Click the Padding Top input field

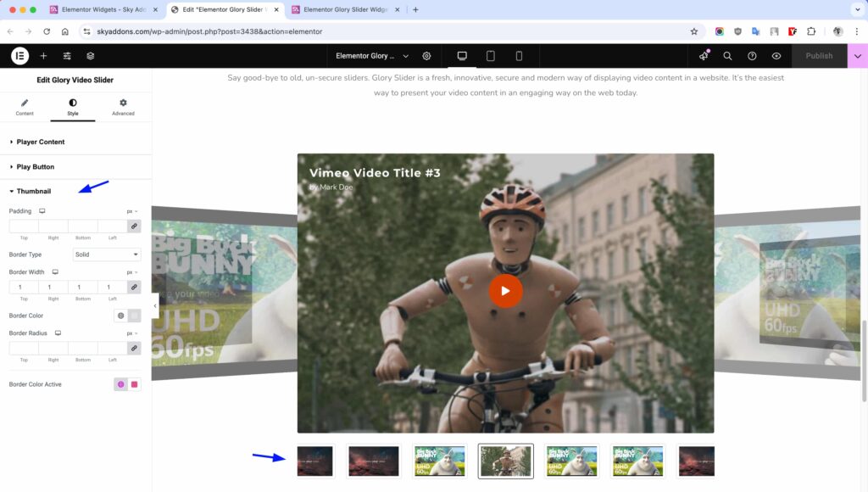[24, 226]
